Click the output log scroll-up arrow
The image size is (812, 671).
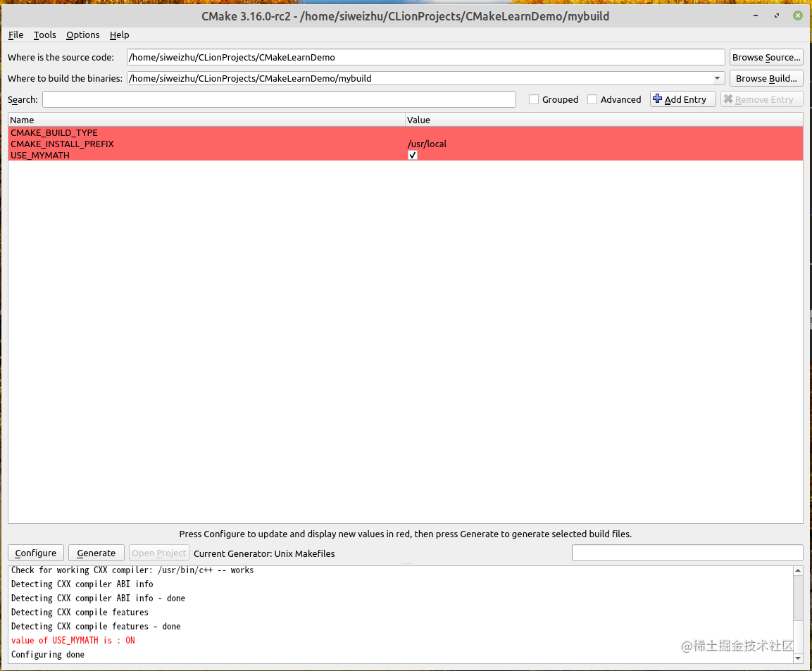pos(798,570)
